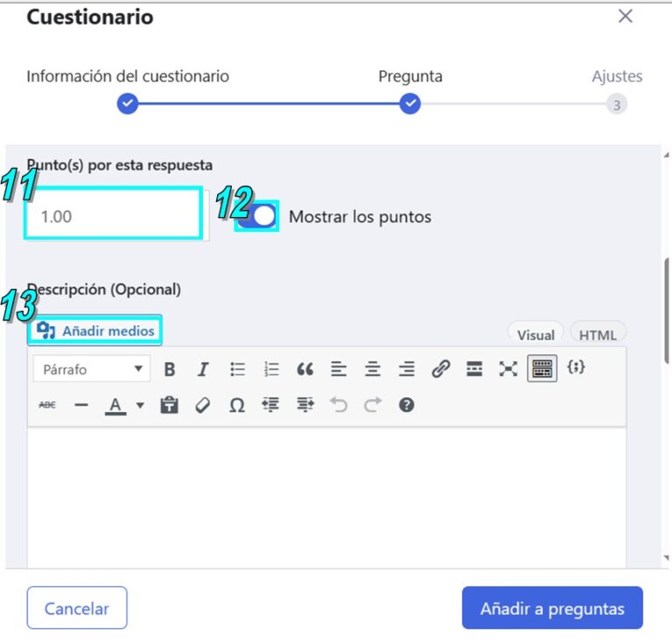Apply italic formatting in editor toolbar

[203, 369]
